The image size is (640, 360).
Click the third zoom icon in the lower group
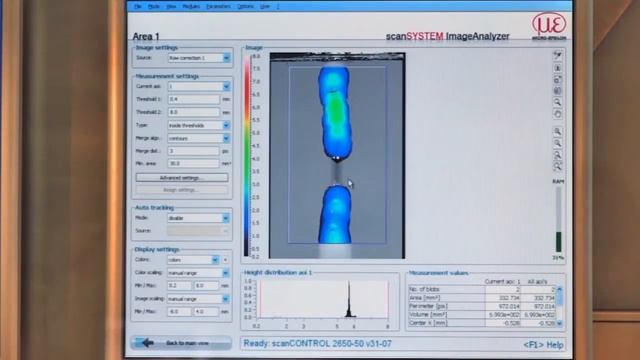click(x=558, y=155)
